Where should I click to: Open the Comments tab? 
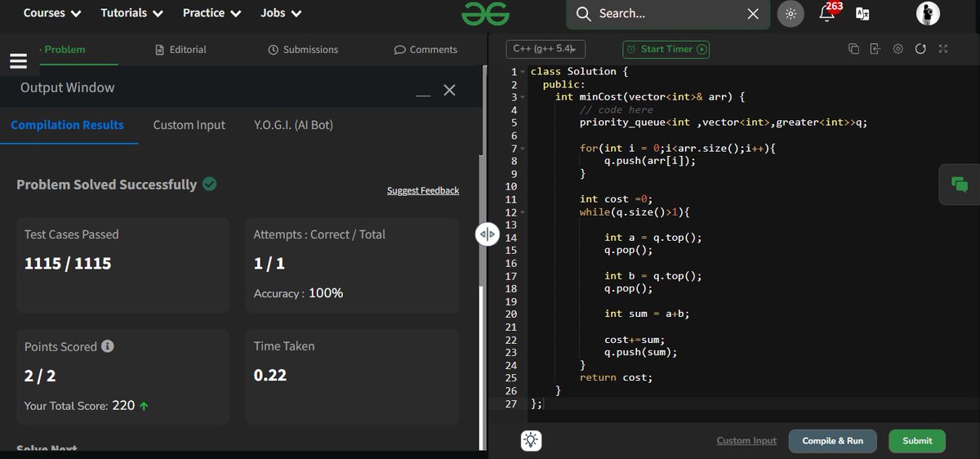(x=425, y=50)
